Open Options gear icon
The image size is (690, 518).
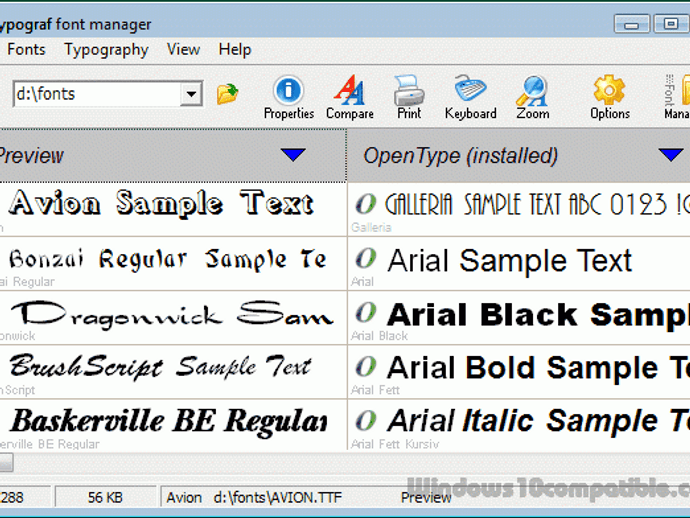[x=609, y=97]
